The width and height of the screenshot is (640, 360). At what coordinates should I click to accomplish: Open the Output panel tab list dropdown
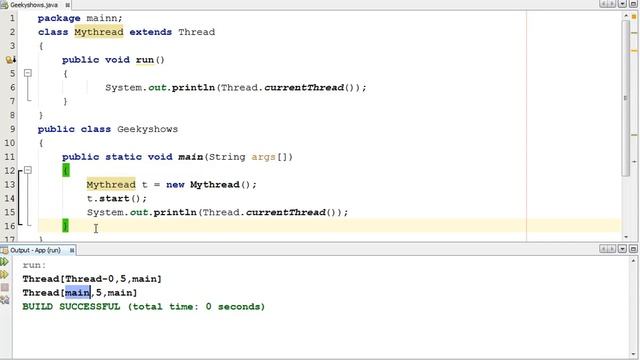[x=622, y=249]
